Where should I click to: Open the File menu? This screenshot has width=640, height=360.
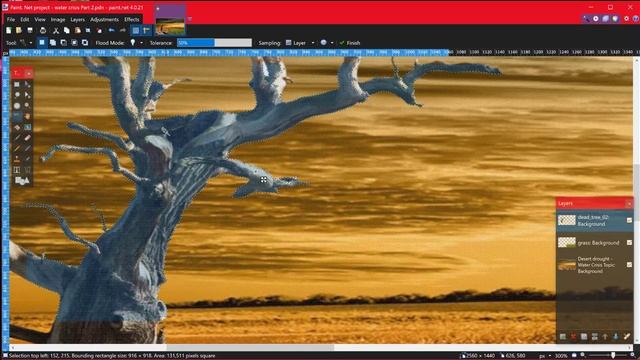point(11,19)
